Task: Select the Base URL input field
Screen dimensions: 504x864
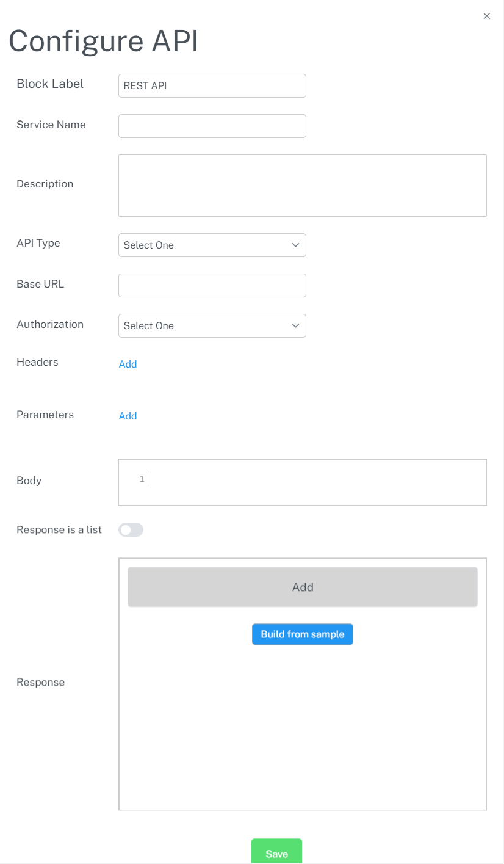Action: (x=212, y=285)
